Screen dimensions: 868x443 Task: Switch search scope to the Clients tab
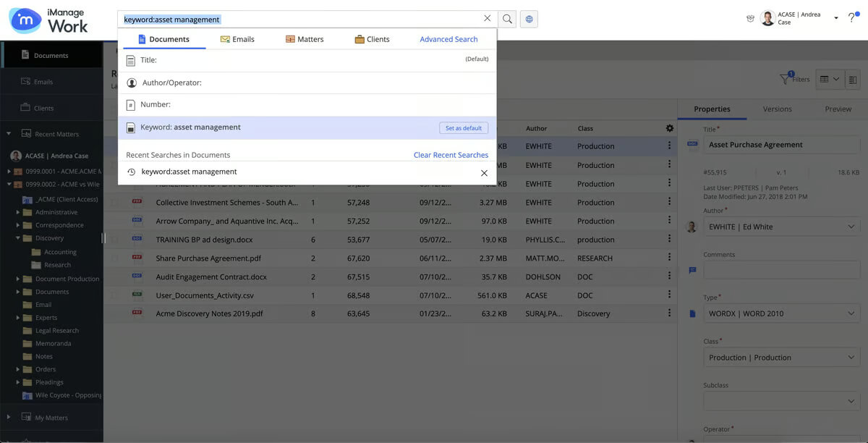pos(372,39)
